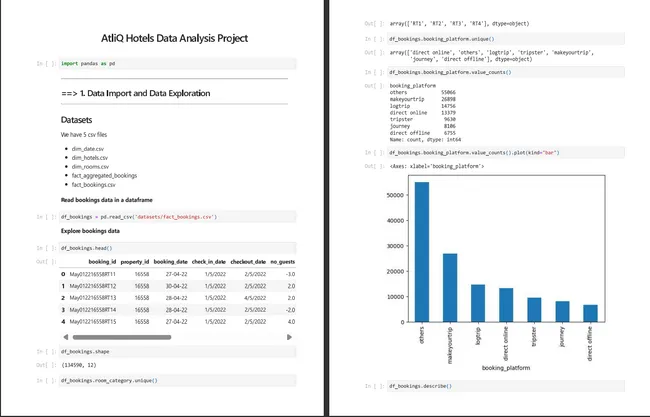Click the checkout_date column header
This screenshot has height=417, width=650.
(248, 262)
